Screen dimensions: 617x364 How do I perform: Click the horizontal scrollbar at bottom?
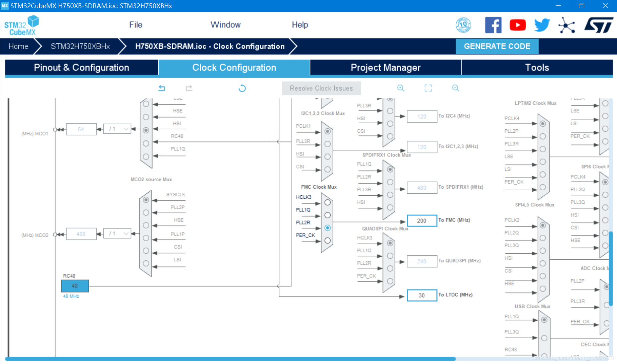point(231,359)
